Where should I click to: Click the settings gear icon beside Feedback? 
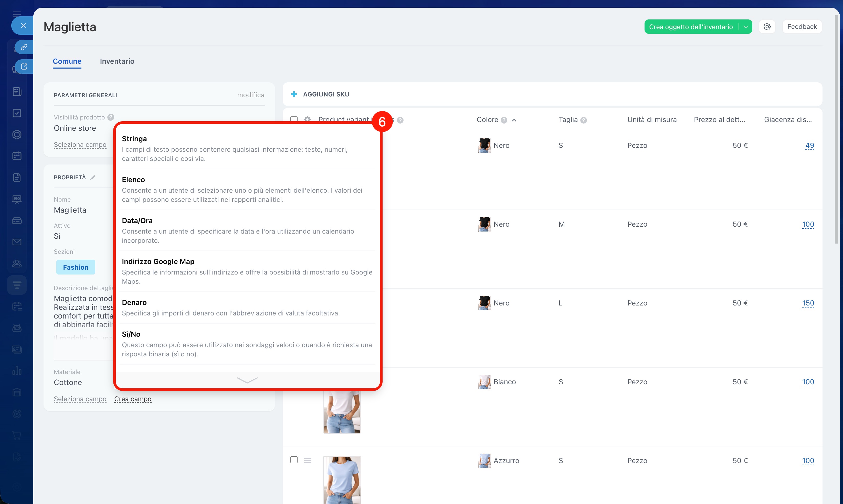point(767,27)
